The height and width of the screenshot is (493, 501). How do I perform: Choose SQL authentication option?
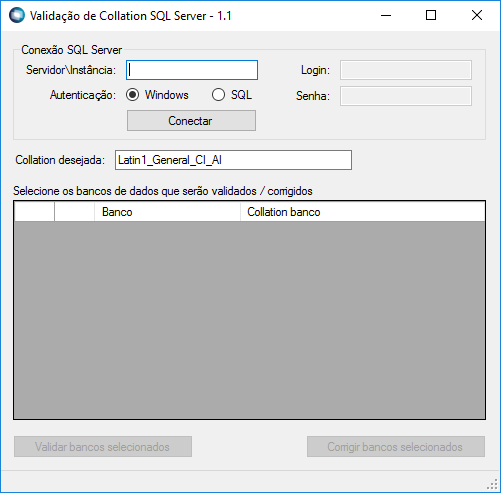point(218,95)
